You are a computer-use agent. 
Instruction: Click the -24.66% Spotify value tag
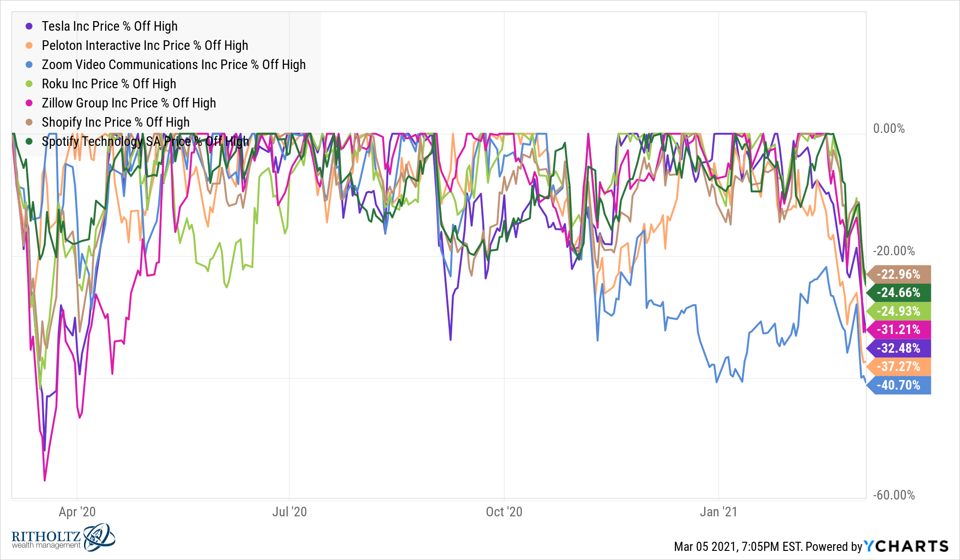point(899,293)
